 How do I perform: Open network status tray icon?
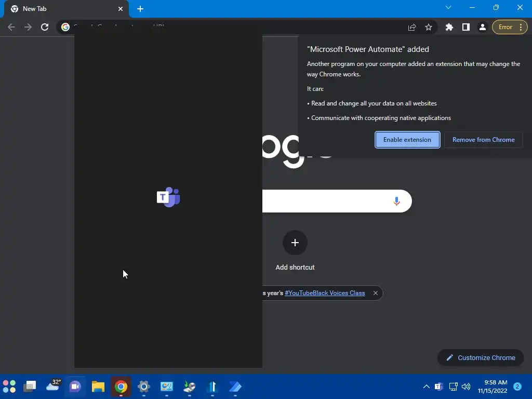coord(453,387)
